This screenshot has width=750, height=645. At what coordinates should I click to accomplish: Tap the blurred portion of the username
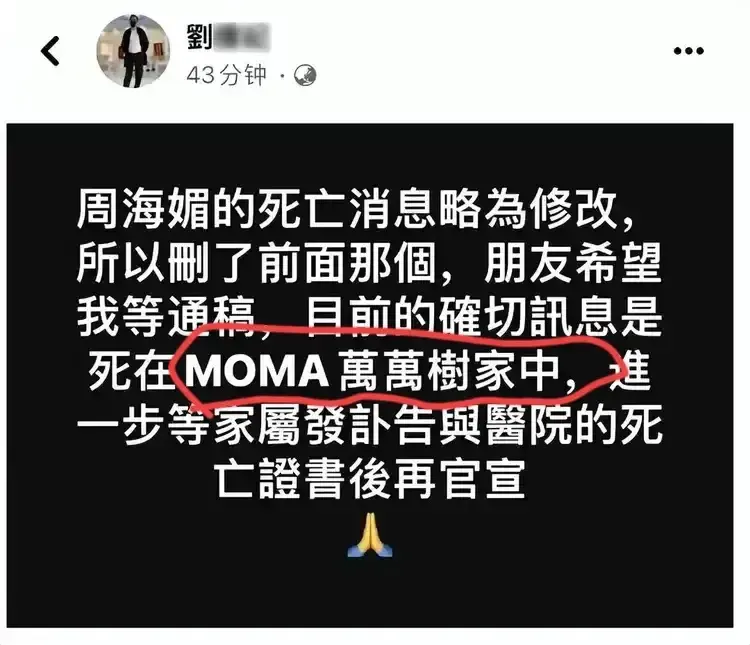[242, 36]
